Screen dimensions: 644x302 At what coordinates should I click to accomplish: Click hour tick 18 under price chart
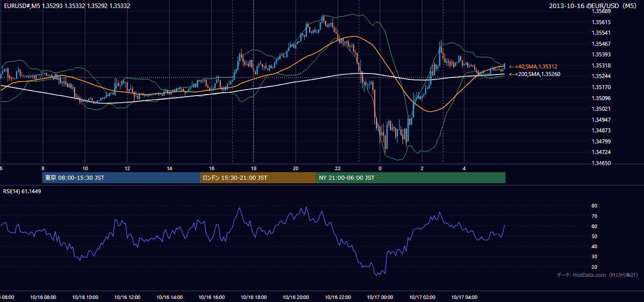click(253, 168)
